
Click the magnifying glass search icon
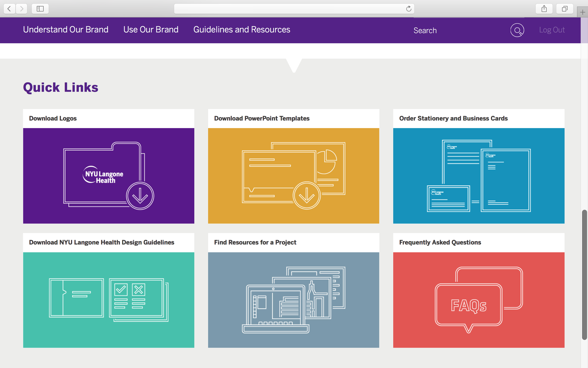(517, 30)
